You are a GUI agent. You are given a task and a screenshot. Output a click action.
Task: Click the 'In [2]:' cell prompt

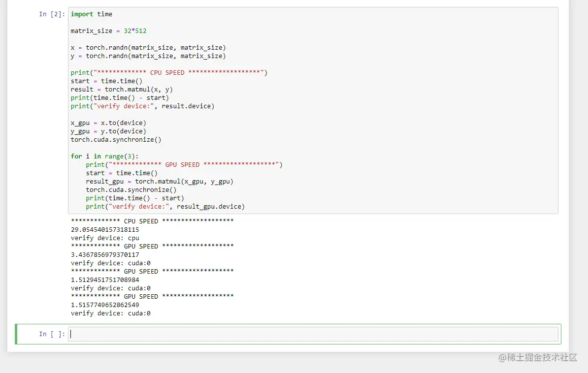pyautogui.click(x=52, y=14)
